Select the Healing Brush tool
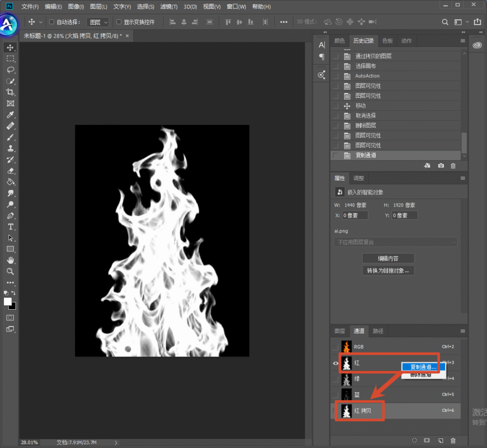 pyautogui.click(x=10, y=126)
